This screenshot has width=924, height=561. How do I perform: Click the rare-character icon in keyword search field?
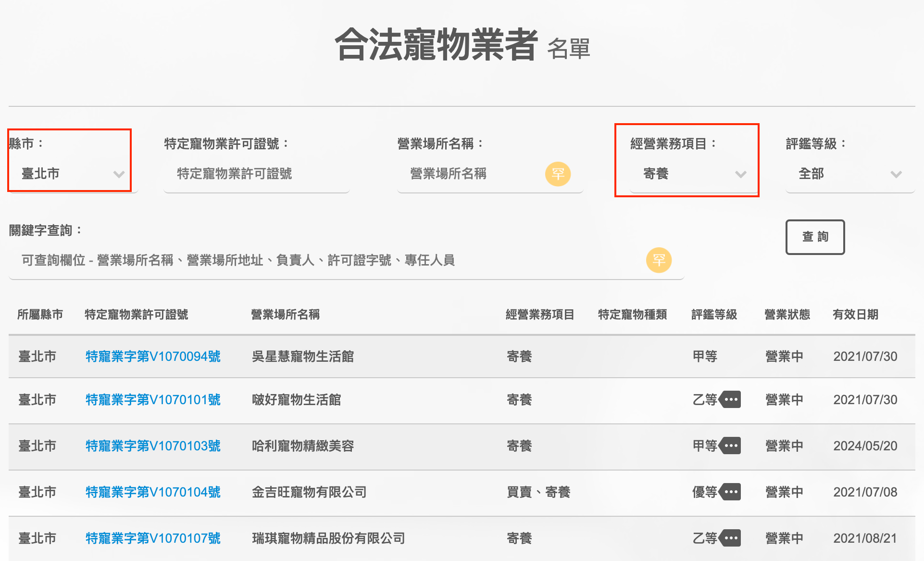pyautogui.click(x=659, y=260)
